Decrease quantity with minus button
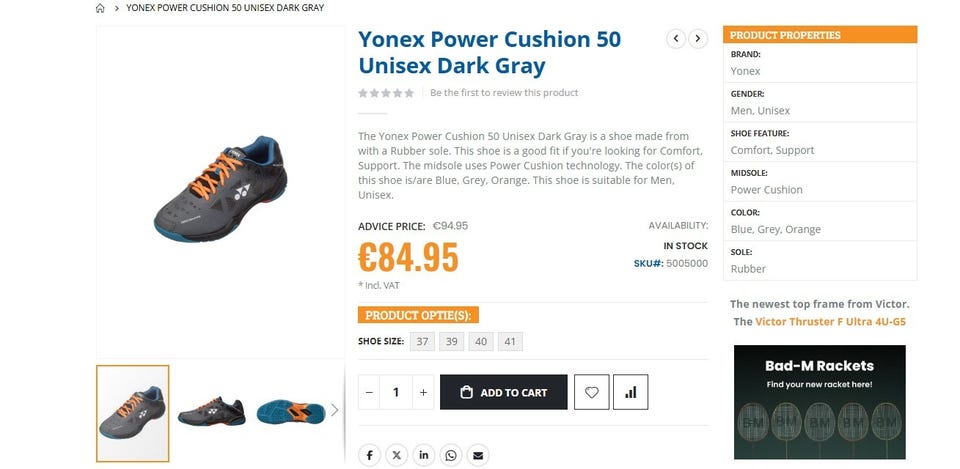The image size is (960, 469). 369,392
